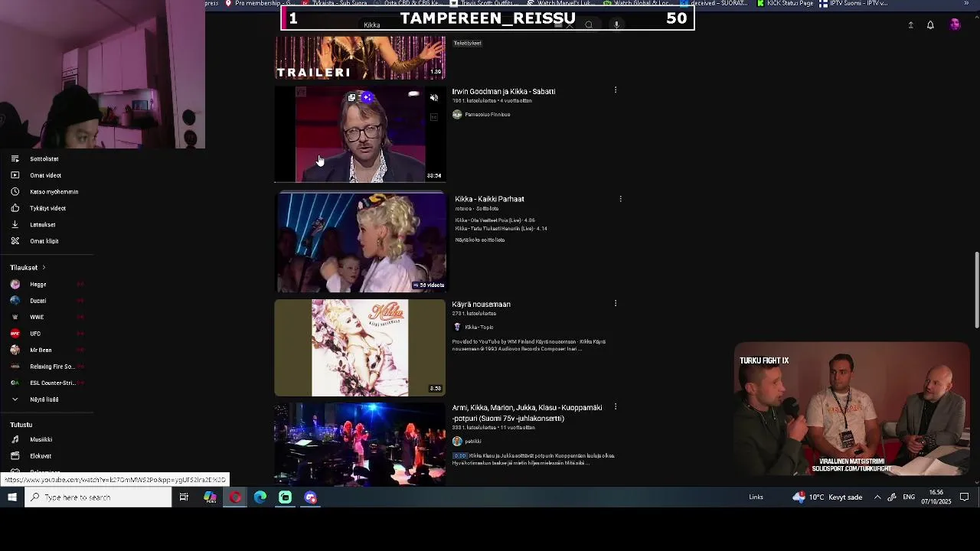The height and width of the screenshot is (551, 980).
Task: Click Windows Start button
Action: click(12, 497)
